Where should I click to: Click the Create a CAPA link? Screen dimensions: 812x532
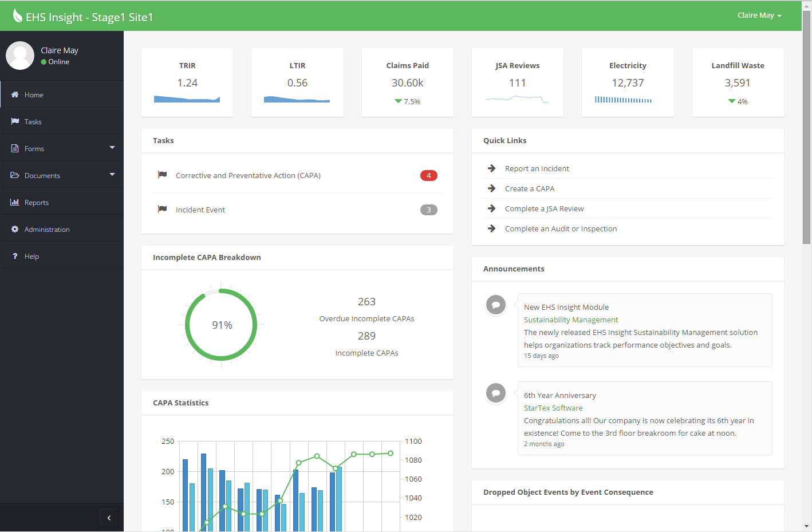pos(530,188)
